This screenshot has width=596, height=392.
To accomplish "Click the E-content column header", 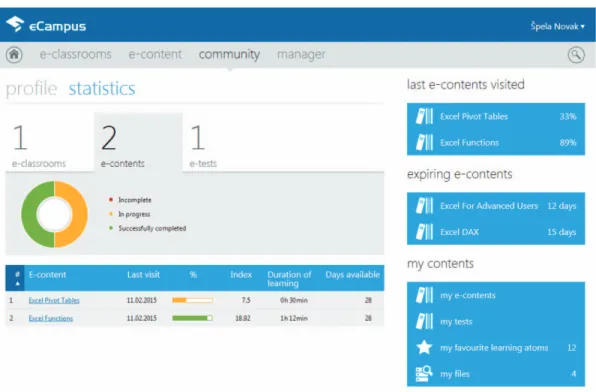I will pyautogui.click(x=48, y=275).
